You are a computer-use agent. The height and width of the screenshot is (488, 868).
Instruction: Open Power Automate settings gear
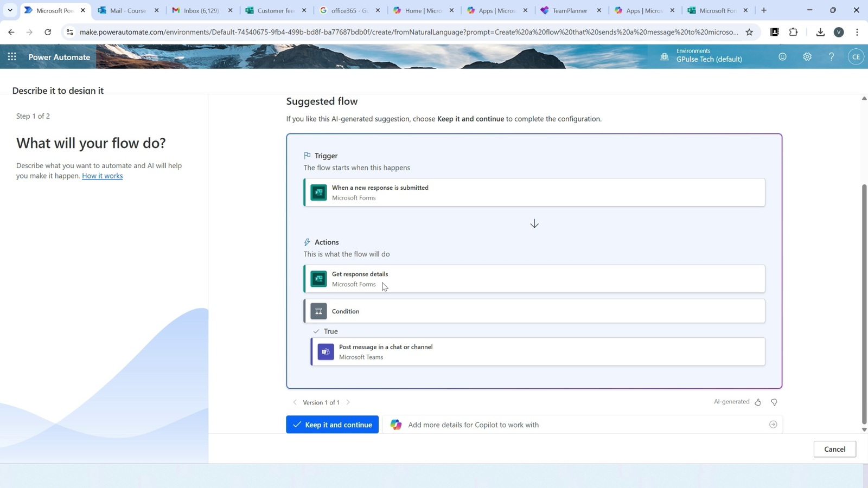[807, 56]
